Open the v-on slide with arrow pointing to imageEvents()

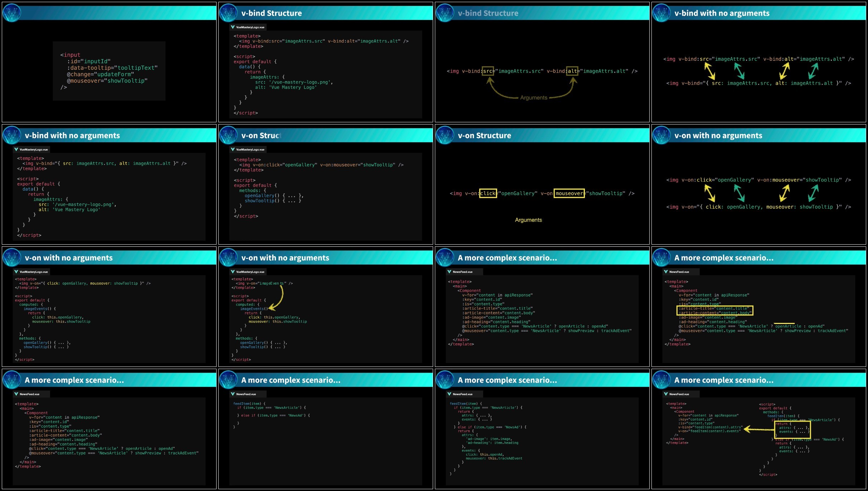coord(326,307)
